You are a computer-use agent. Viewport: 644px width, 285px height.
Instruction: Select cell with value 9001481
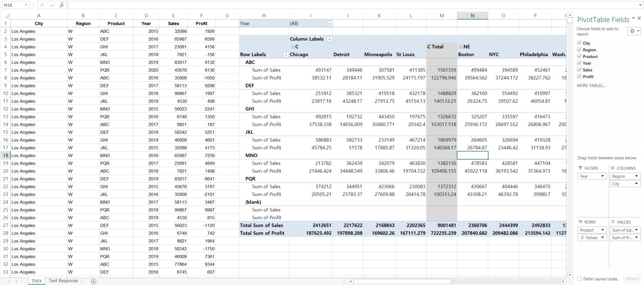[x=442, y=225]
